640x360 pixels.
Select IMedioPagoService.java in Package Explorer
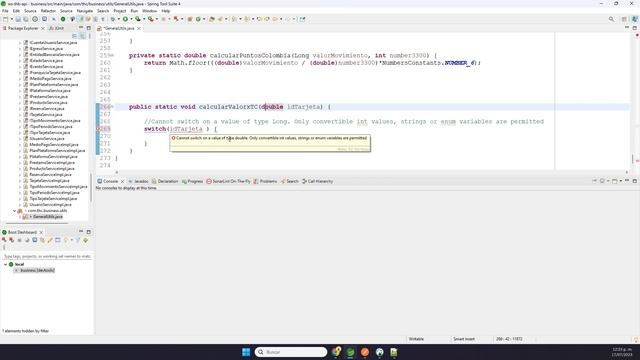50,78
